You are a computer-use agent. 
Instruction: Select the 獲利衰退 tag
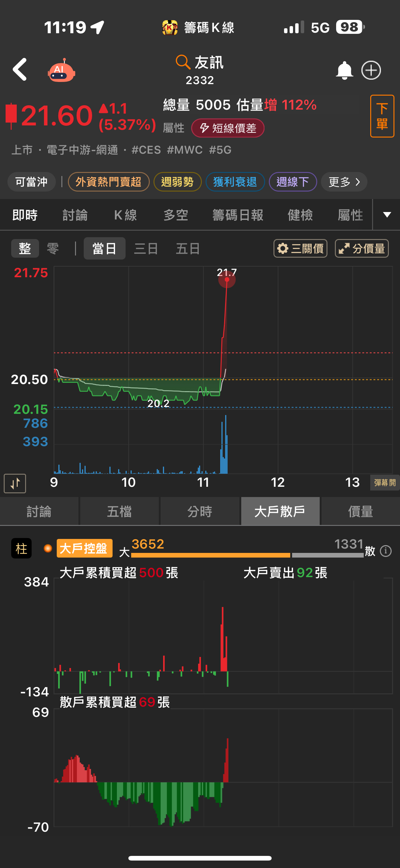[x=235, y=182]
